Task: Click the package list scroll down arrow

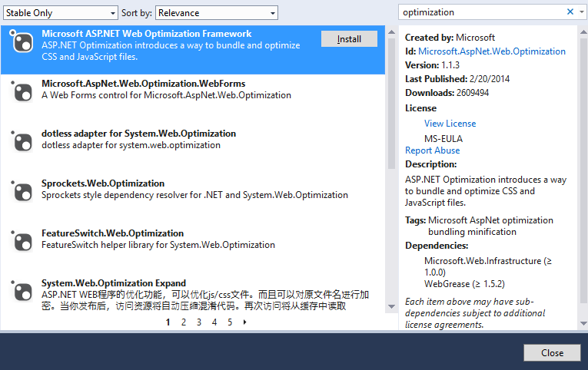Action: coord(391,307)
